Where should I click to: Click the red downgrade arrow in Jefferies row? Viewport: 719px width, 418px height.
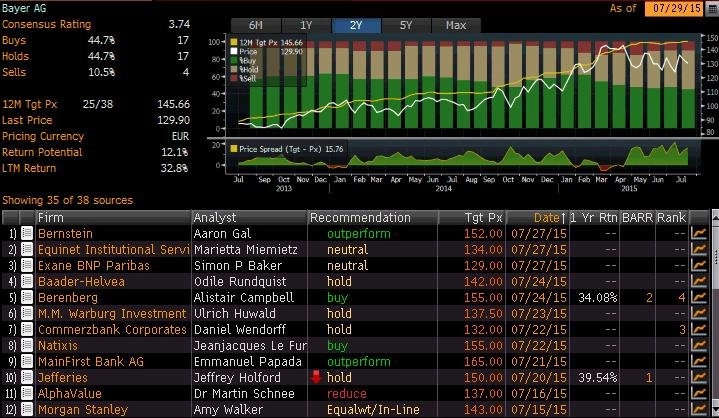click(x=316, y=377)
